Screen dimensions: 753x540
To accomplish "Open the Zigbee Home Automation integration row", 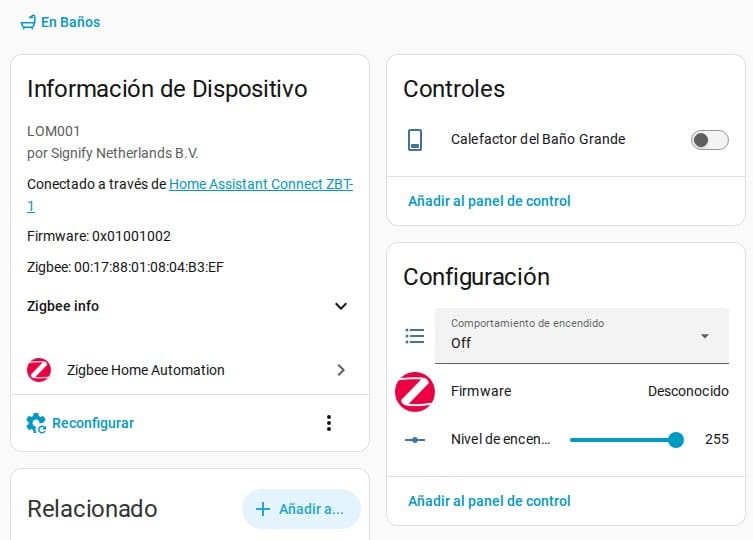I will 190,370.
